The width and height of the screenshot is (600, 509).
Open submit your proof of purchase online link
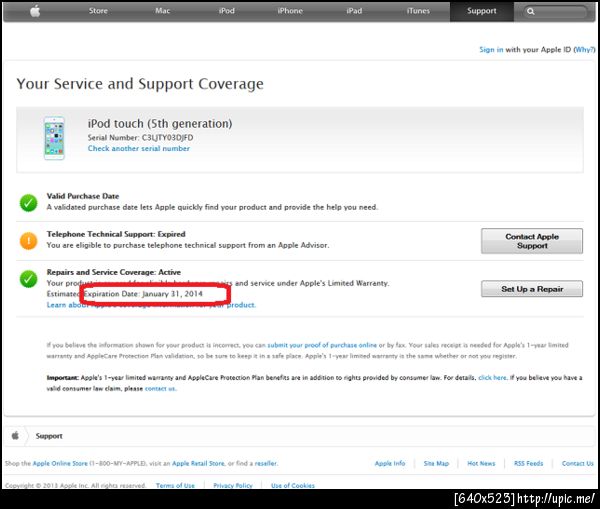pos(322,345)
